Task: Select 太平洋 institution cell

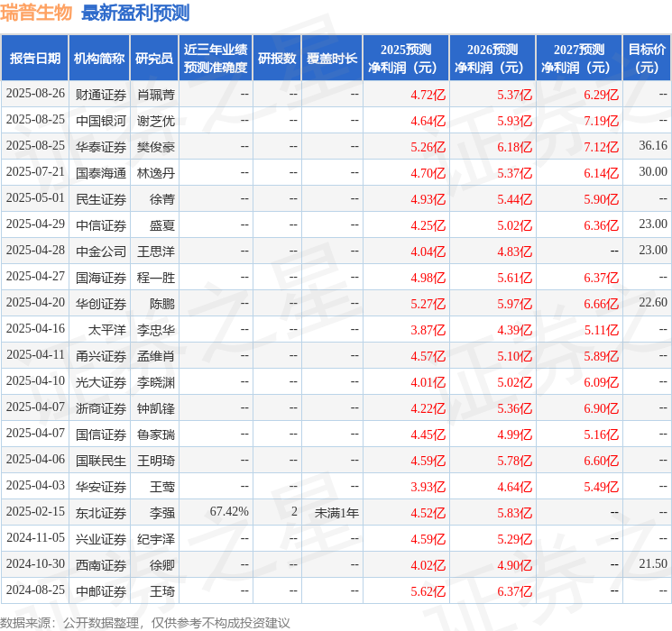Action: click(x=107, y=330)
